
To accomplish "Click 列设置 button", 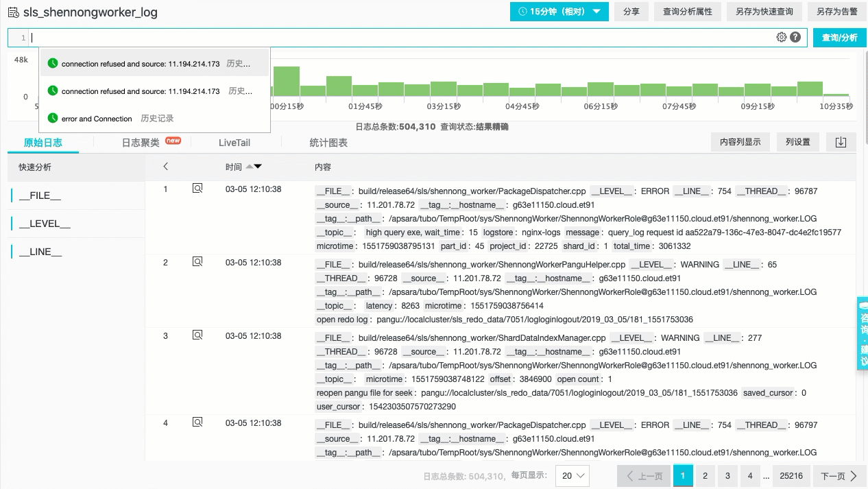I will pyautogui.click(x=797, y=142).
